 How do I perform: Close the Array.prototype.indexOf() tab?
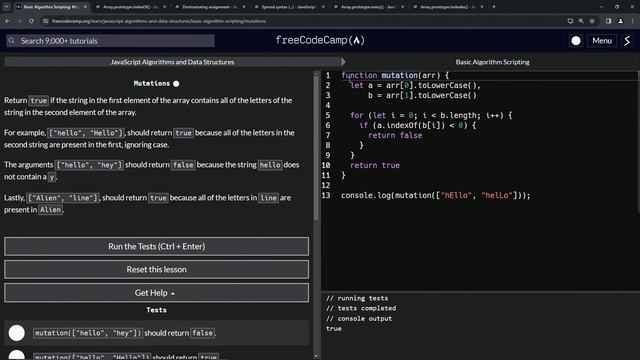click(x=164, y=7)
